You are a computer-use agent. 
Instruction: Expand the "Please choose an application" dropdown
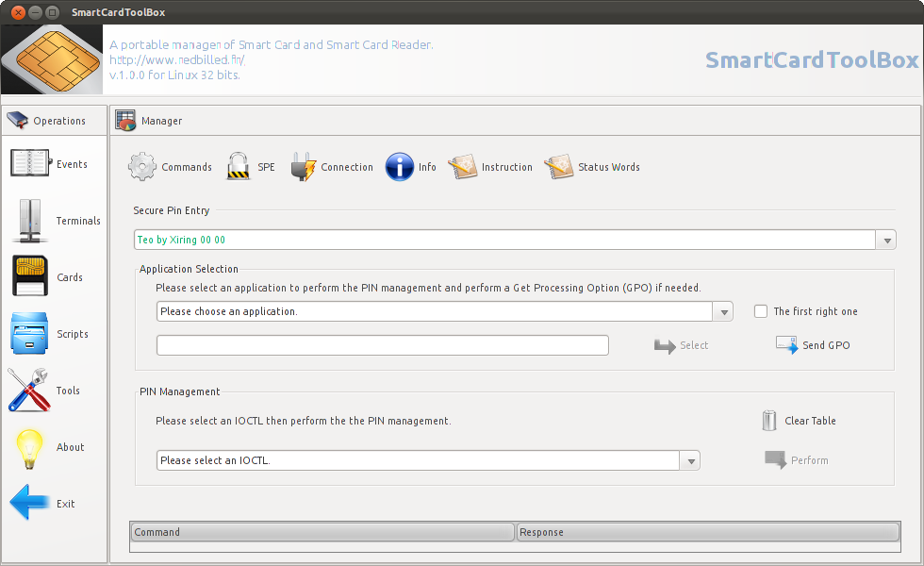723,311
